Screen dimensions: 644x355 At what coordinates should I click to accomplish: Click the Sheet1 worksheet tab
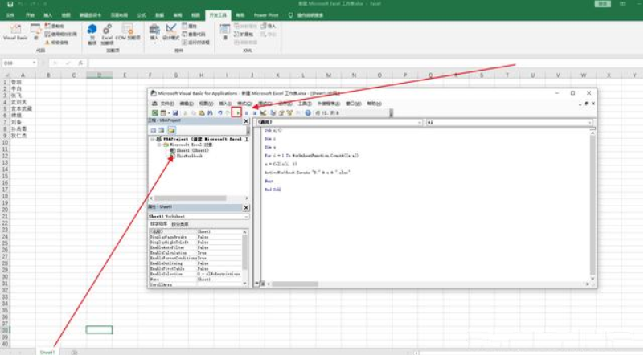47,351
